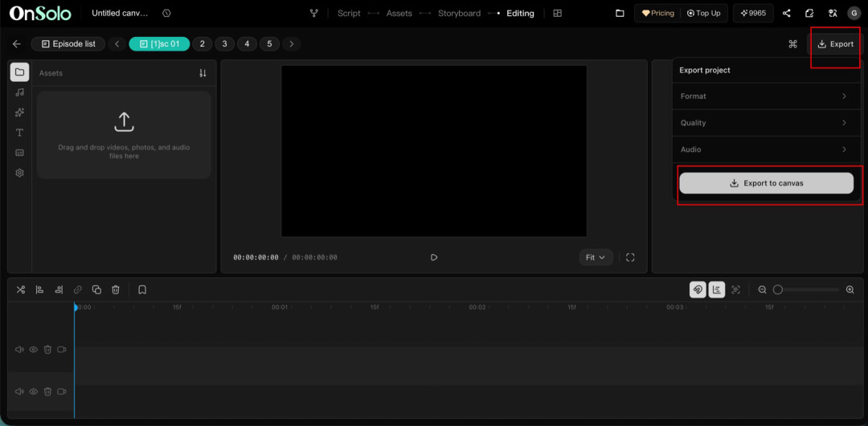The height and width of the screenshot is (426, 868).
Task: Hide the second timeline track
Action: 33,391
